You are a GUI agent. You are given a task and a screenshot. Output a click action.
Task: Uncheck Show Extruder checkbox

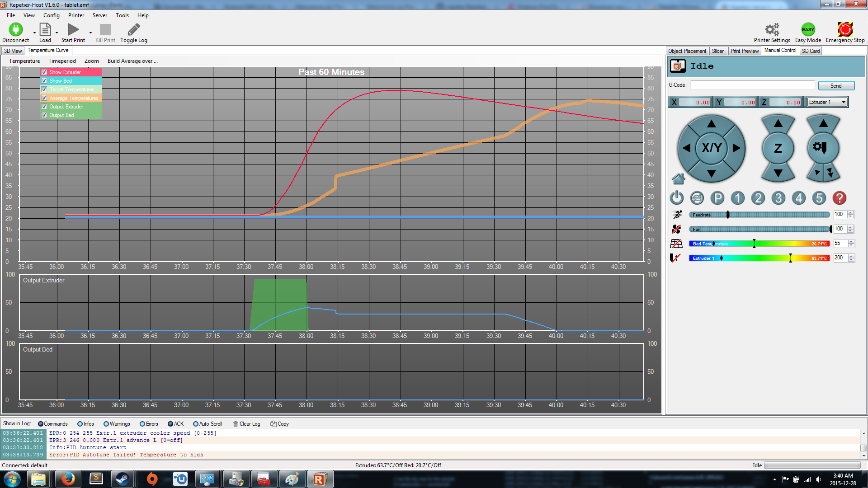44,72
